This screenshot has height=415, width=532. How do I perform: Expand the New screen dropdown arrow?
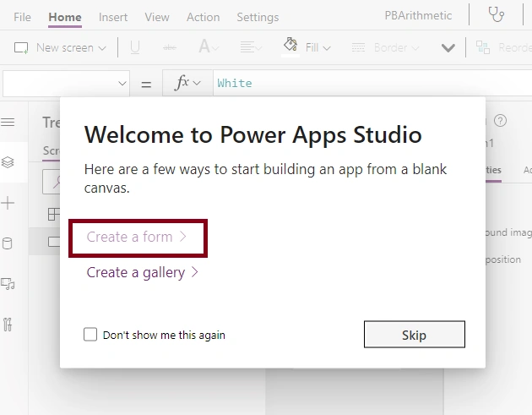pos(102,48)
